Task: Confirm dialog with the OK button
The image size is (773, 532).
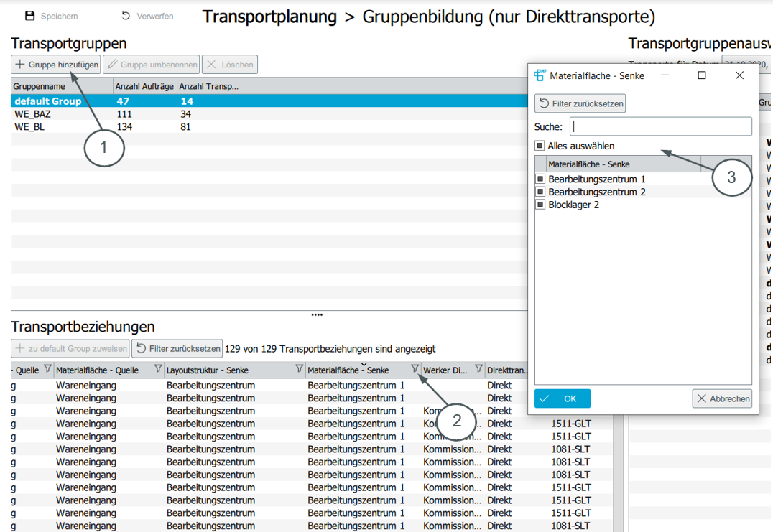Action: tap(563, 398)
